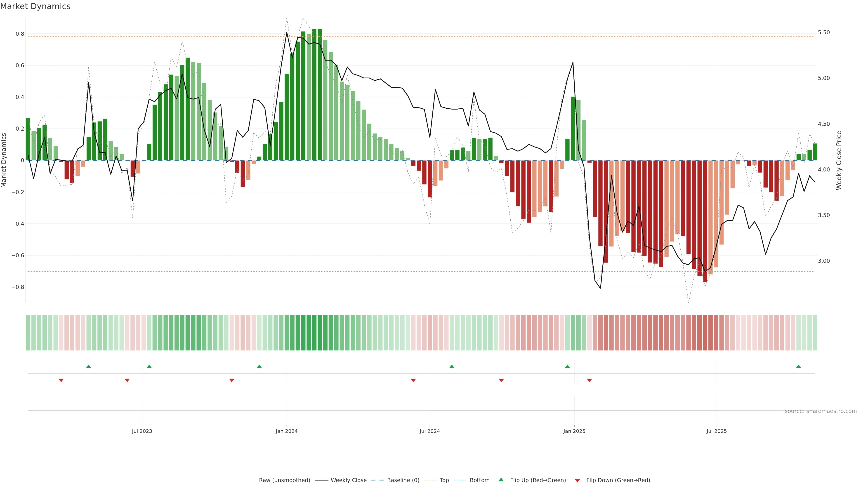
Task: Toggle the Weekly Close legend entry
Action: pyautogui.click(x=348, y=480)
